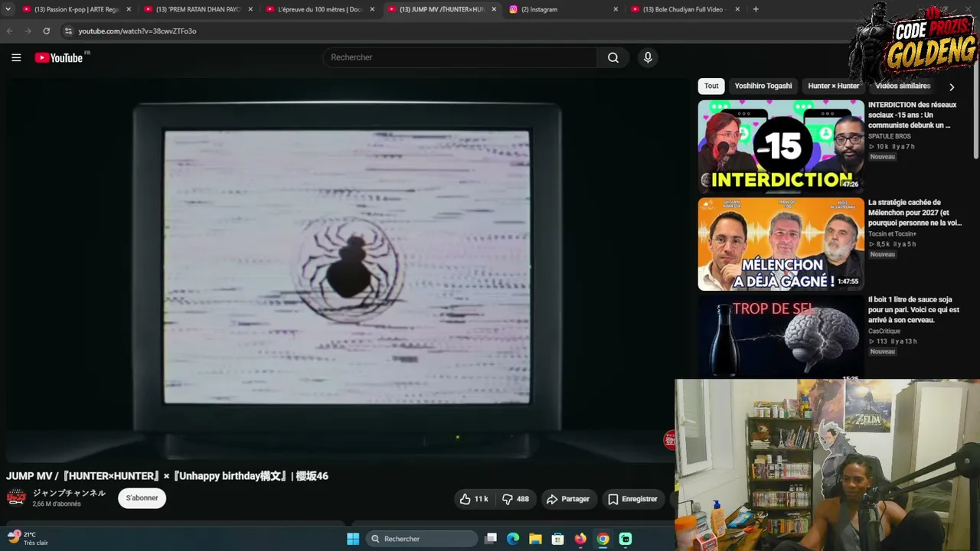Switch to Bole Chudiyan Full Video tab
The width and height of the screenshot is (980, 551).
[x=685, y=9]
